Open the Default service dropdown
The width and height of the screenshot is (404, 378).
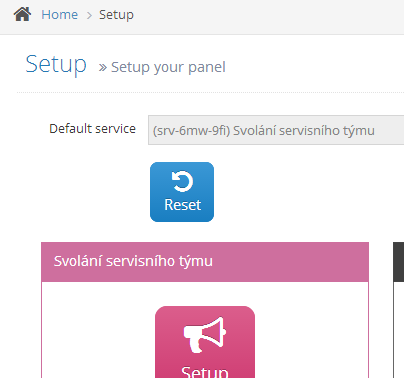[276, 130]
